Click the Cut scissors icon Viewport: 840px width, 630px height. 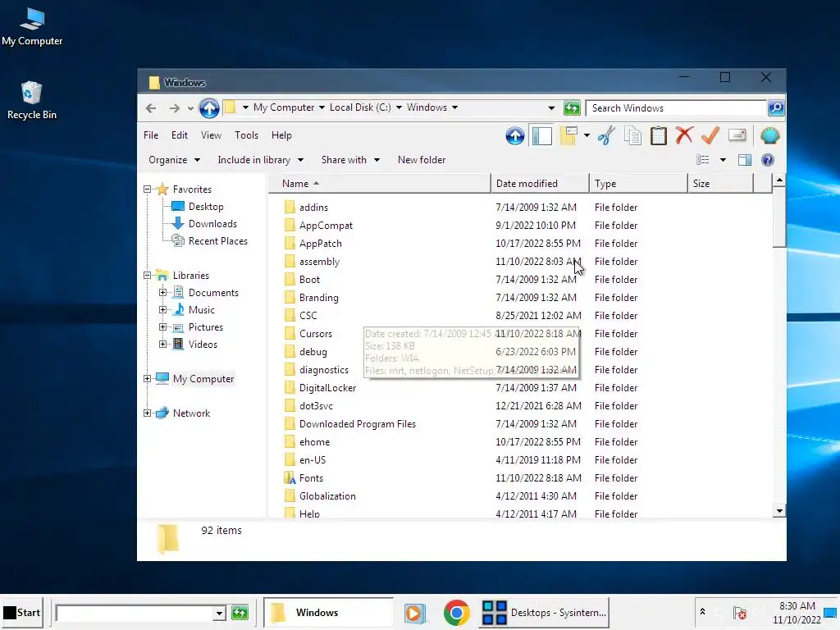pos(606,135)
